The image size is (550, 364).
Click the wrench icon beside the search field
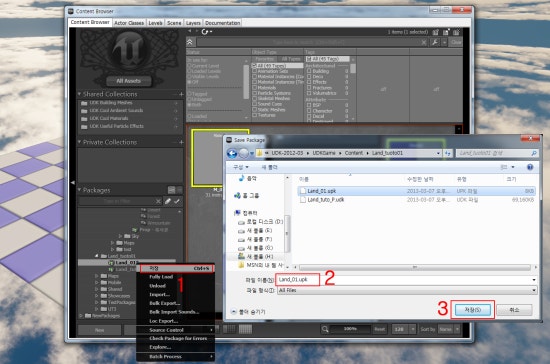click(434, 42)
